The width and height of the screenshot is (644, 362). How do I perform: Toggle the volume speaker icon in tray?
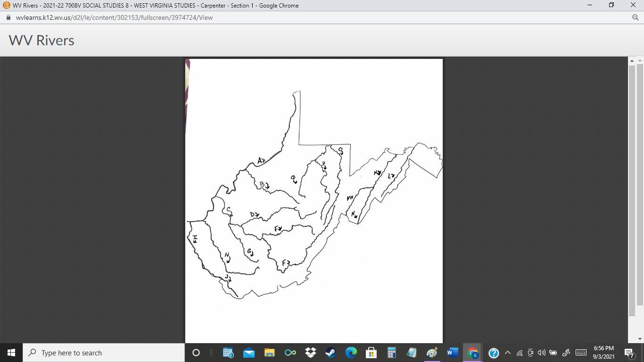click(x=542, y=353)
